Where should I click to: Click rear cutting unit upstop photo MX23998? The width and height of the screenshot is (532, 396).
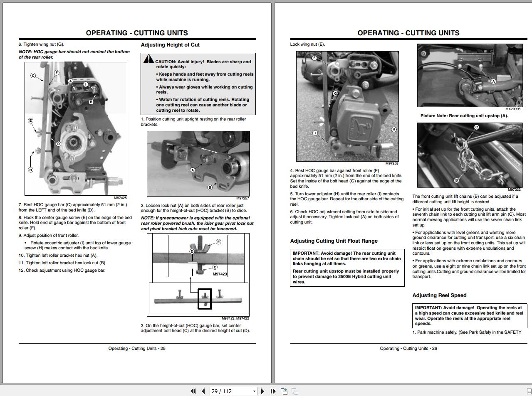(469, 75)
